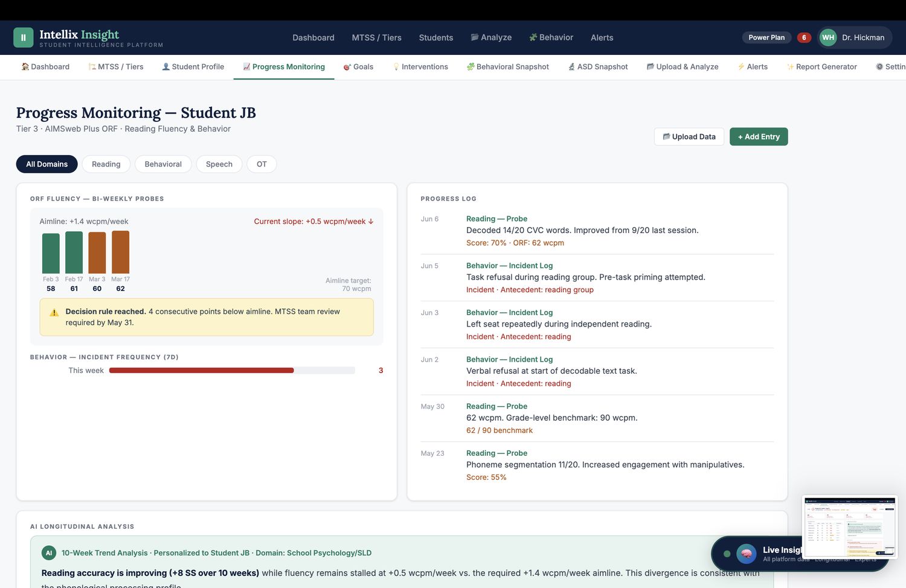Click the red 6 notifications badge
Screen dimensions: 906x588
804,37
